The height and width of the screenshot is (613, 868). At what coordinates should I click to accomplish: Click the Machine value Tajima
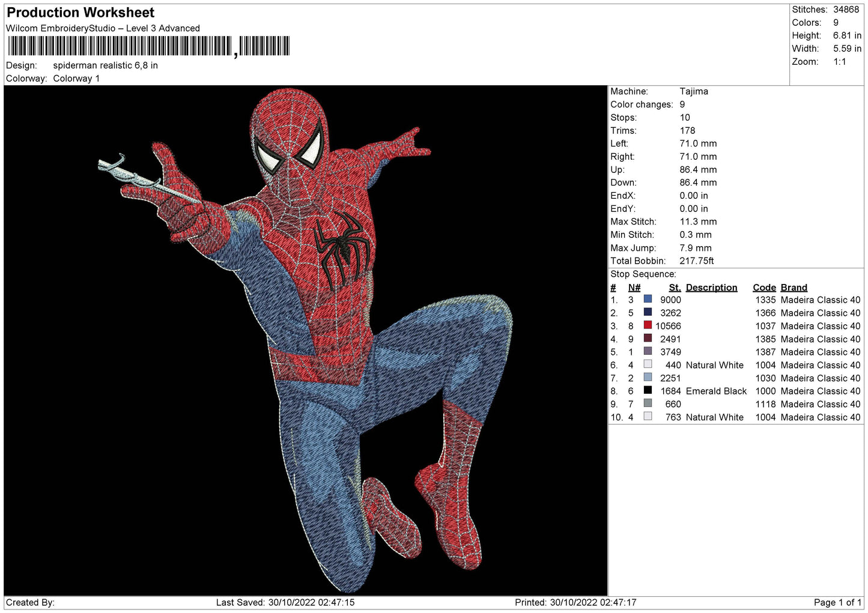coord(694,91)
